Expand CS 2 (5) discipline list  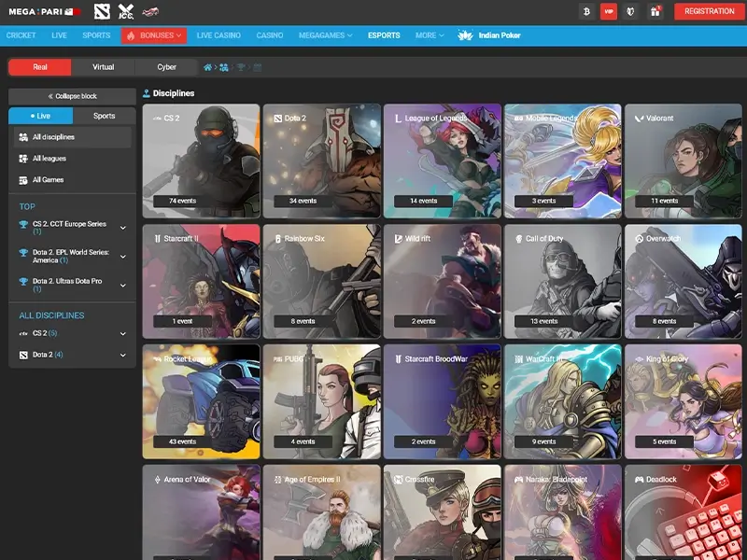[123, 334]
